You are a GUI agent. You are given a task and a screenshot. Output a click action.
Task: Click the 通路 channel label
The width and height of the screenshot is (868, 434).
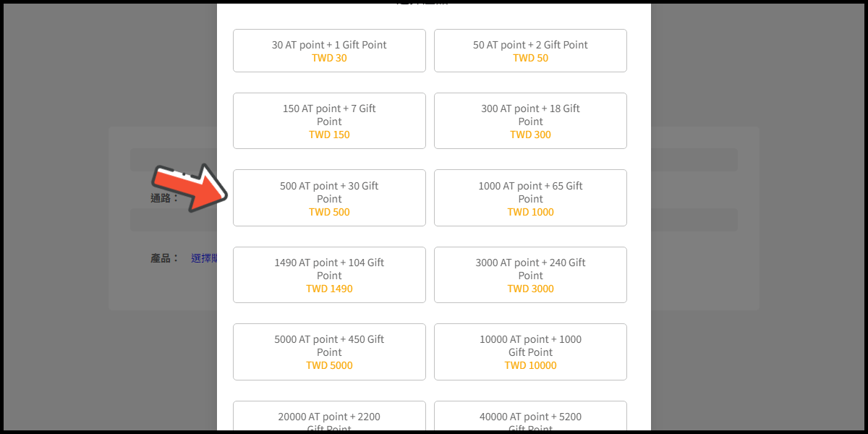[x=164, y=198]
